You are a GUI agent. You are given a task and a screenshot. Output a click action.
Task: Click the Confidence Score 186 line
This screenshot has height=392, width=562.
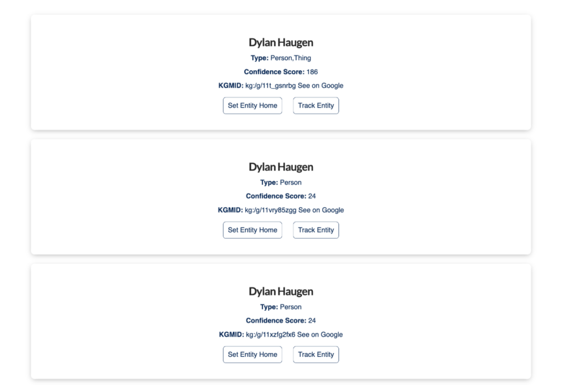point(281,72)
